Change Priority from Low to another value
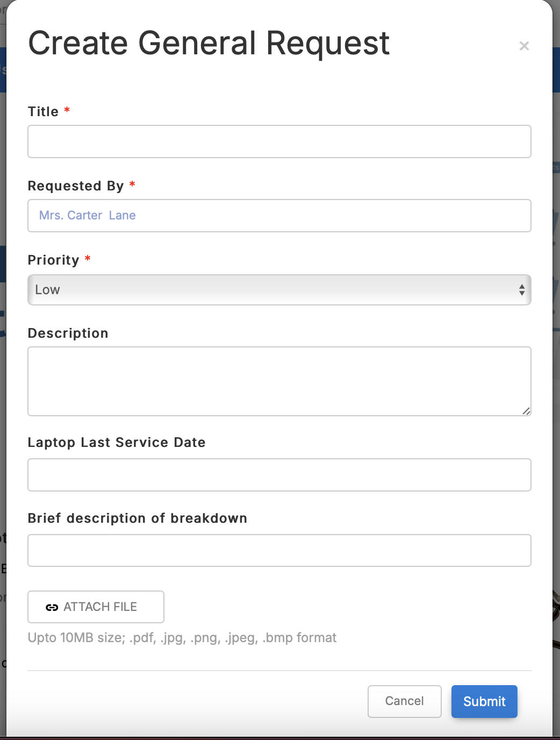560x740 pixels. 279,289
